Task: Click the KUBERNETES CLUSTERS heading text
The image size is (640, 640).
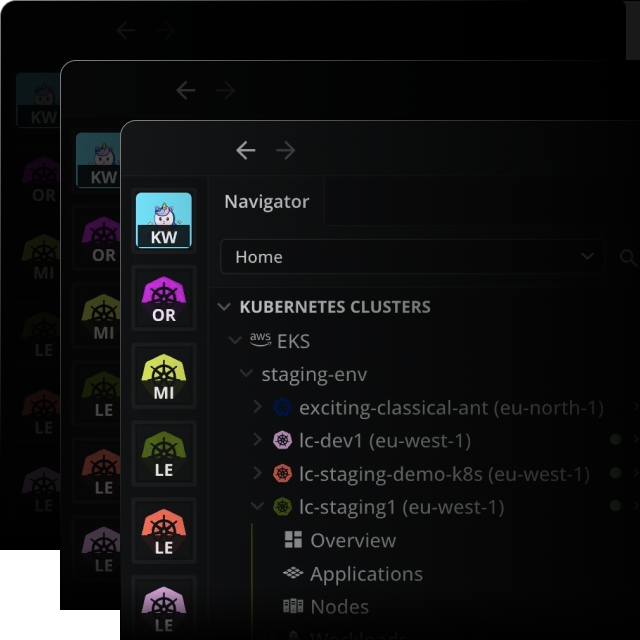Action: pos(335,307)
